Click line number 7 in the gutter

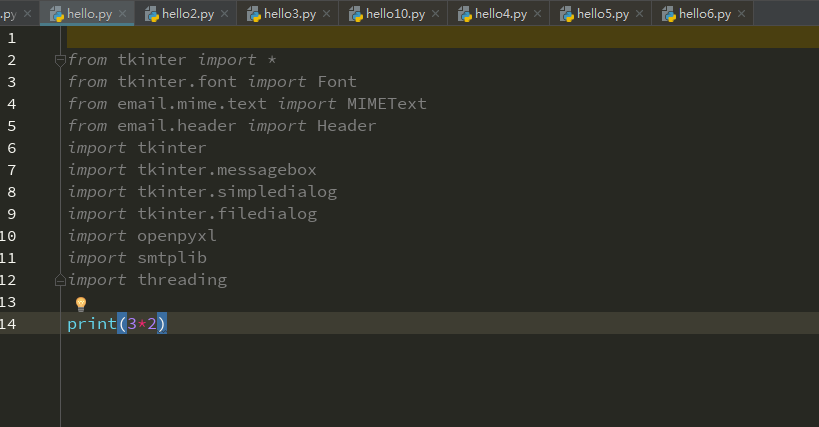click(11, 170)
